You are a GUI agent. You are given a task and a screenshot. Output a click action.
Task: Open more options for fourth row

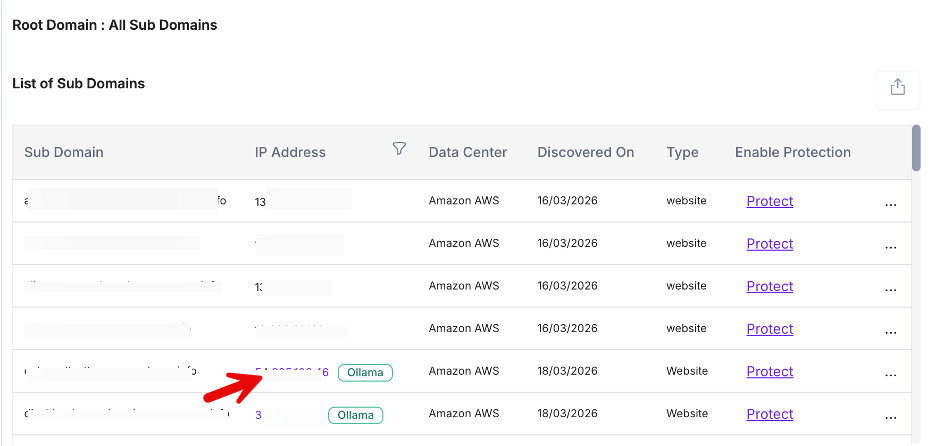click(x=890, y=331)
